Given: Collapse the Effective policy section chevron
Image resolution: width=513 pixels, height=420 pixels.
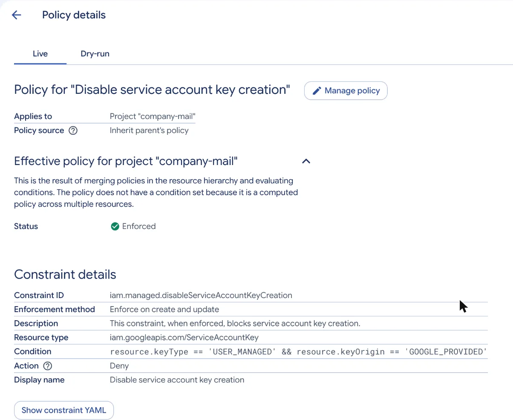Looking at the screenshot, I should point(306,161).
